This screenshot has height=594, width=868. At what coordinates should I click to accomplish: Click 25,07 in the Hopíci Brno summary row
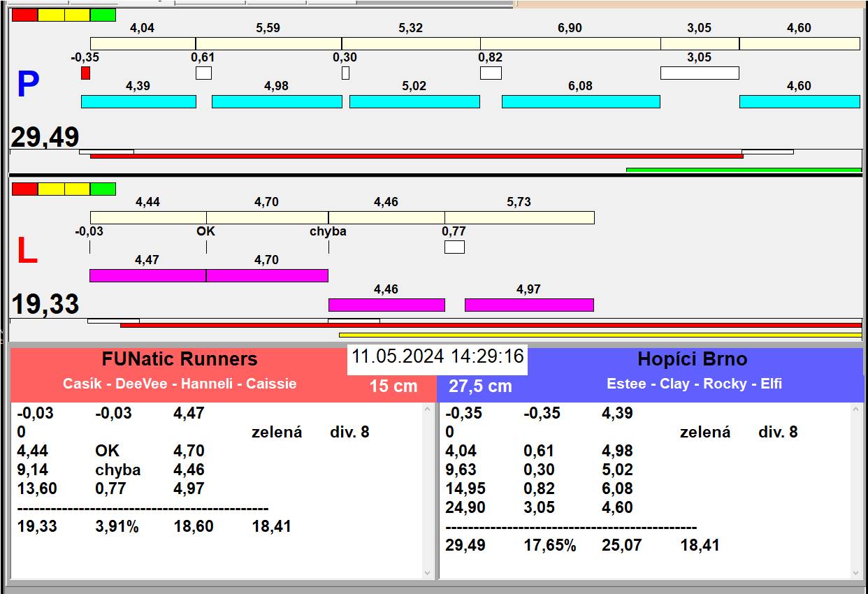click(622, 545)
